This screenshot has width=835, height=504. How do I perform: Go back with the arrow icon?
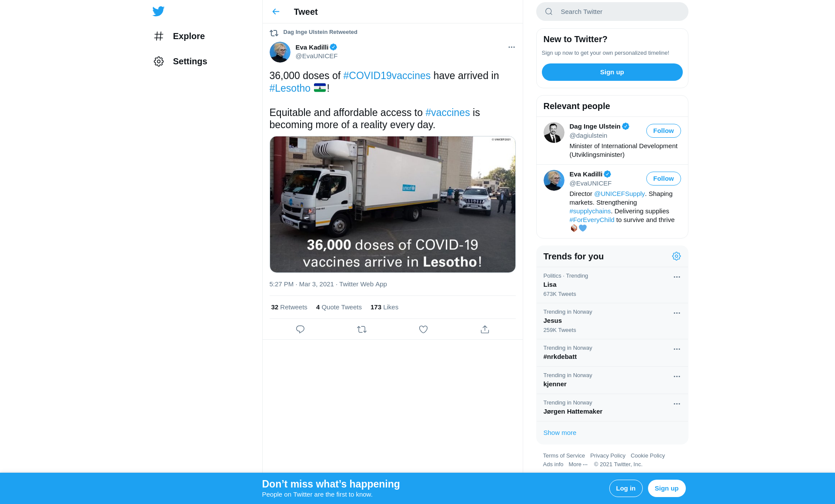(276, 12)
